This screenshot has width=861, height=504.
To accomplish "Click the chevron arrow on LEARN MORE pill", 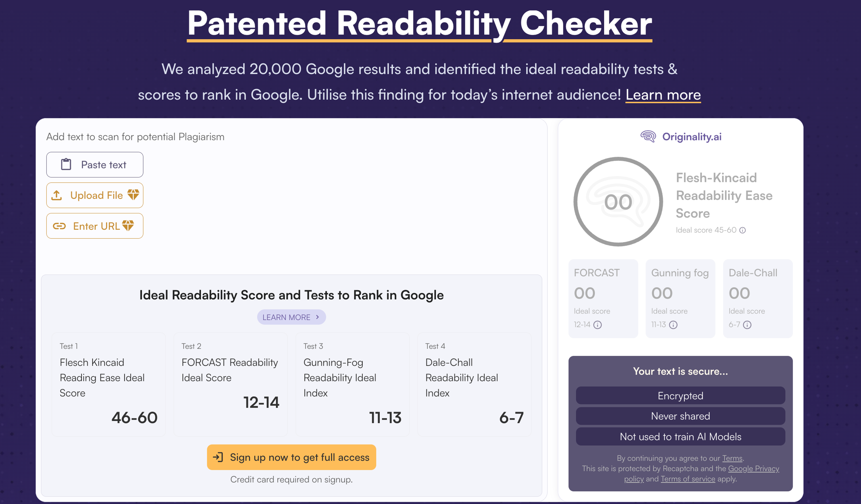I will click(x=317, y=317).
